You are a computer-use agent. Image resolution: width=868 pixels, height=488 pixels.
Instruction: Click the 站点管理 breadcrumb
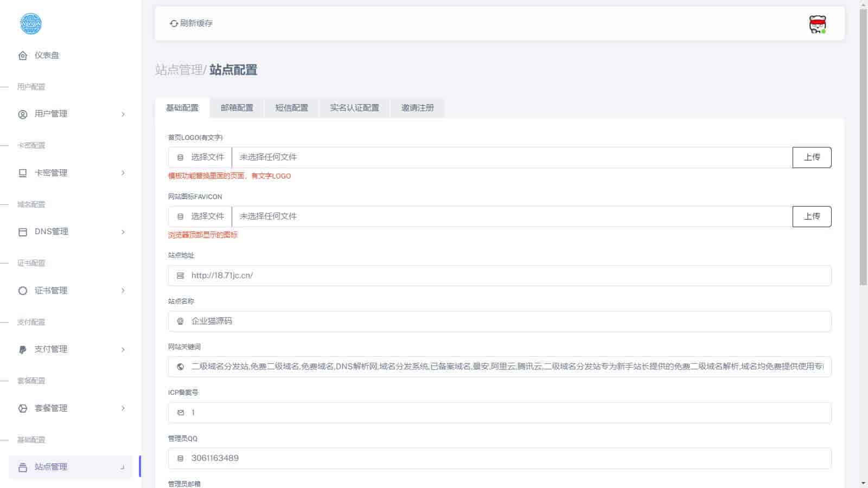pyautogui.click(x=179, y=70)
